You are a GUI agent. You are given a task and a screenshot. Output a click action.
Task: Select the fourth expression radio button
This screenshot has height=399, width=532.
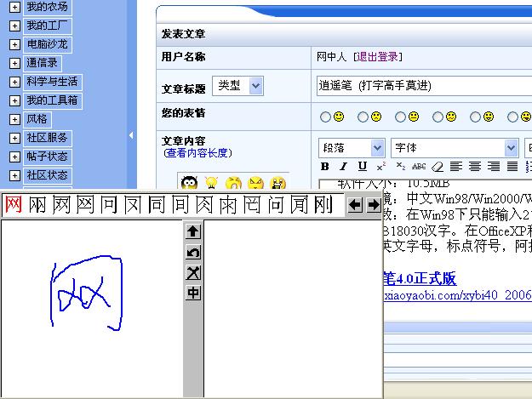pyautogui.click(x=438, y=117)
